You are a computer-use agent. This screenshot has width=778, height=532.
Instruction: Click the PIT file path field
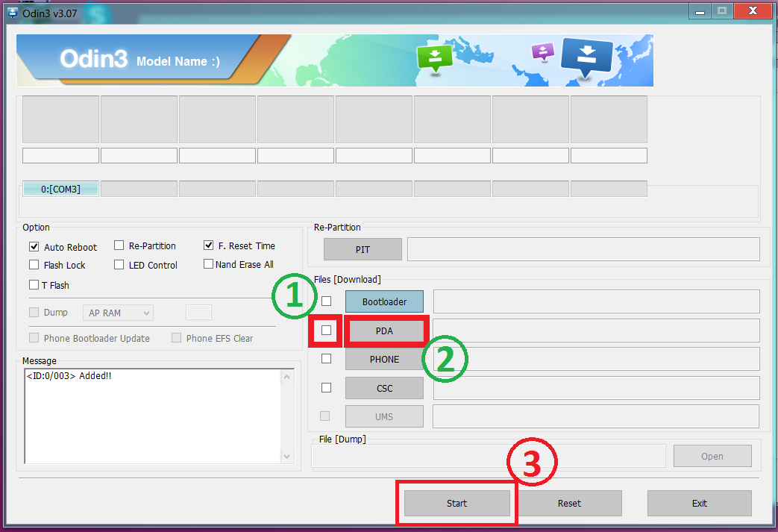coord(583,249)
